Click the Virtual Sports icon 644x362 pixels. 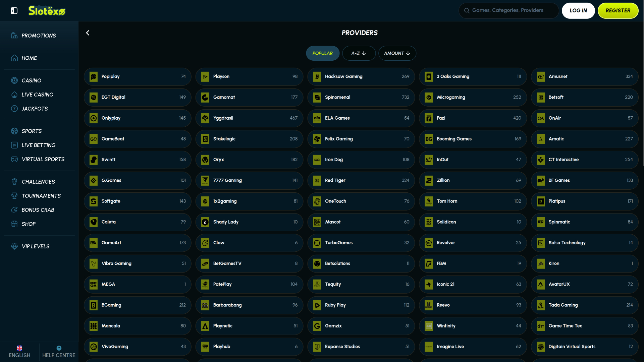[14, 159]
